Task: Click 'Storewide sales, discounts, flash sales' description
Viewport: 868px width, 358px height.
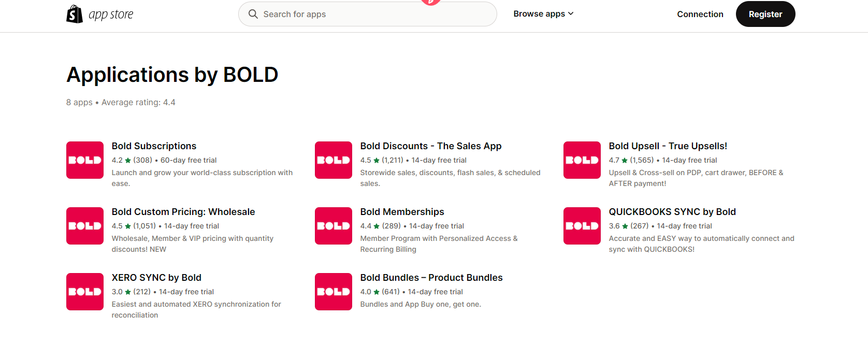Action: click(451, 178)
